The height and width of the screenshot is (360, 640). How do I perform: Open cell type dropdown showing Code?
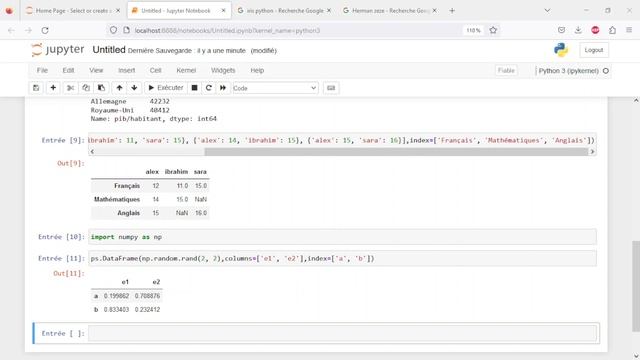tap(275, 88)
